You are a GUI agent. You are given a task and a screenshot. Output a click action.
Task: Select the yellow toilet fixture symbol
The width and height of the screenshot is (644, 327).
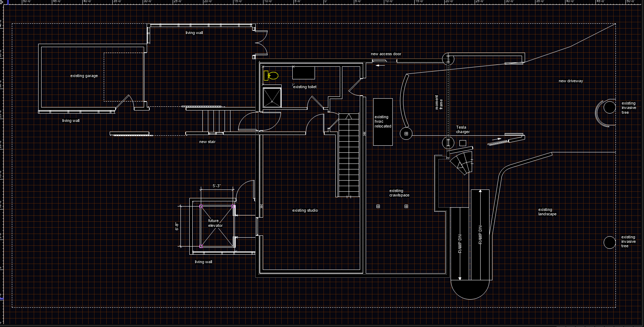(x=271, y=76)
